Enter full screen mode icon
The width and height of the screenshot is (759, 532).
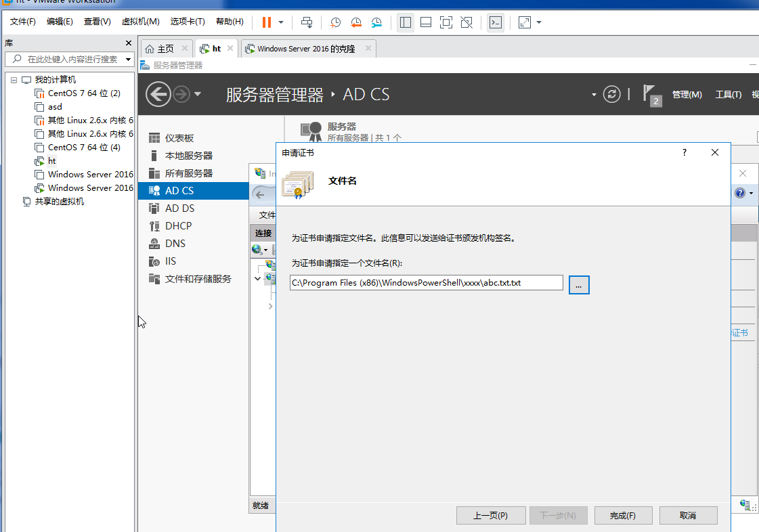click(x=446, y=22)
